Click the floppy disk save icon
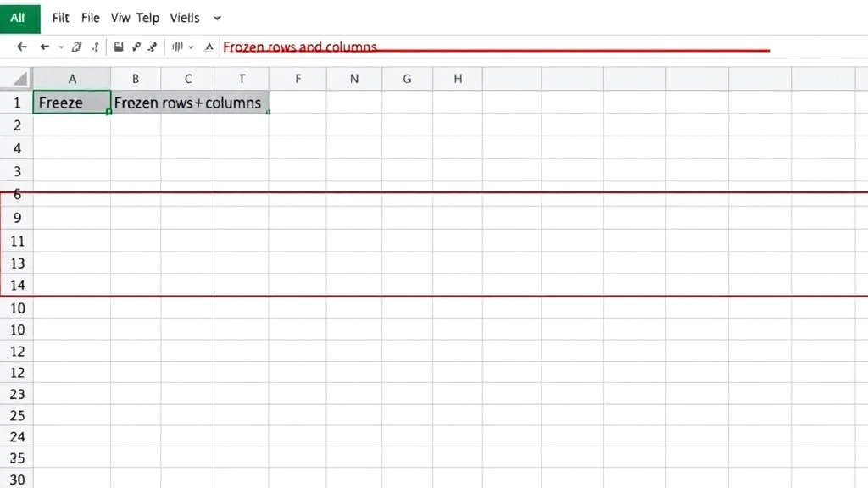This screenshot has height=488, width=868. click(x=119, y=47)
